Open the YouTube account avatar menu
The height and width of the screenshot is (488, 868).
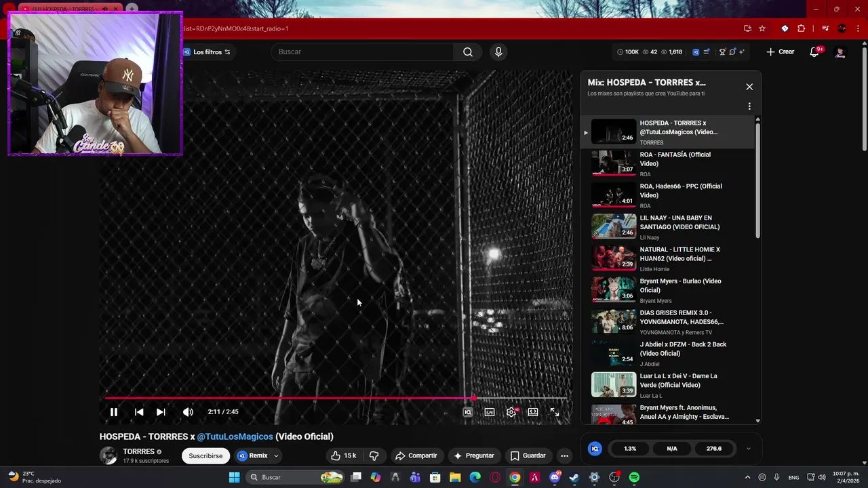[x=840, y=52]
